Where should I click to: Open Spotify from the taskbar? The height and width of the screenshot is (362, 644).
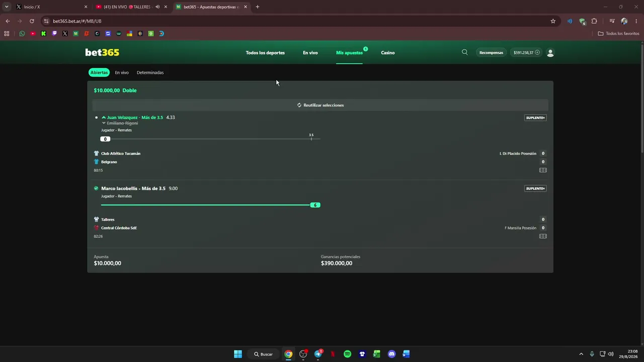[347, 354]
